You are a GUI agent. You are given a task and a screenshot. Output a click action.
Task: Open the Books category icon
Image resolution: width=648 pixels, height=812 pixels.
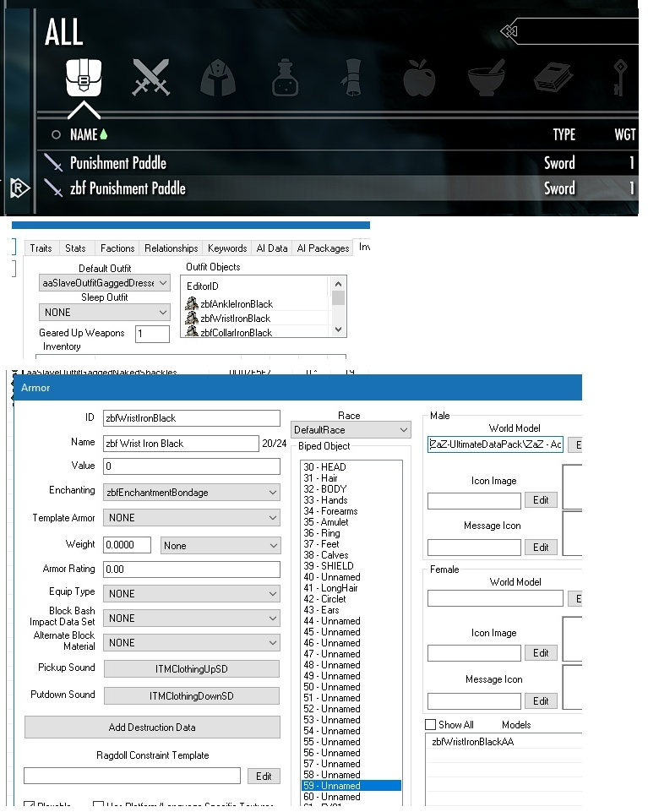click(x=553, y=78)
